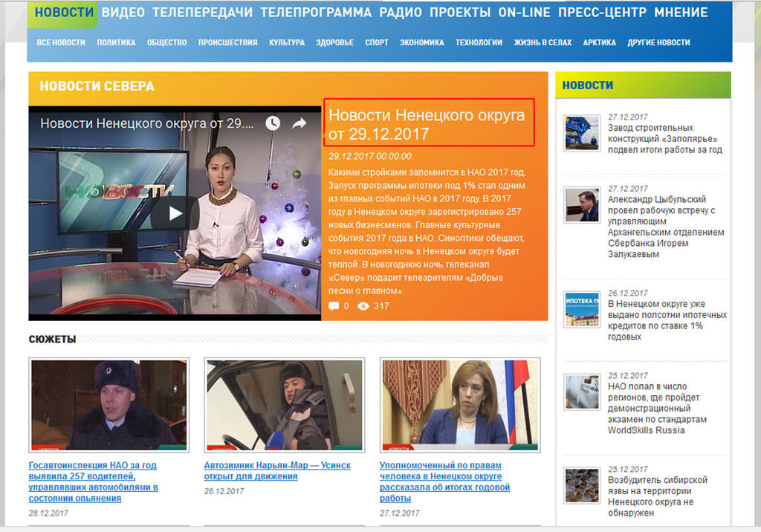The height and width of the screenshot is (532, 761).
Task: Open ПРЕСС-ЦЕНТР menu item
Action: coord(602,12)
